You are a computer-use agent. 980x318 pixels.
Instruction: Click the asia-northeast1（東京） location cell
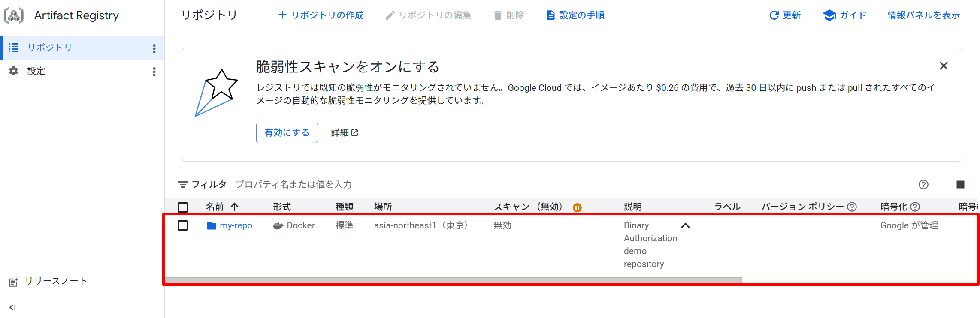[x=421, y=225]
